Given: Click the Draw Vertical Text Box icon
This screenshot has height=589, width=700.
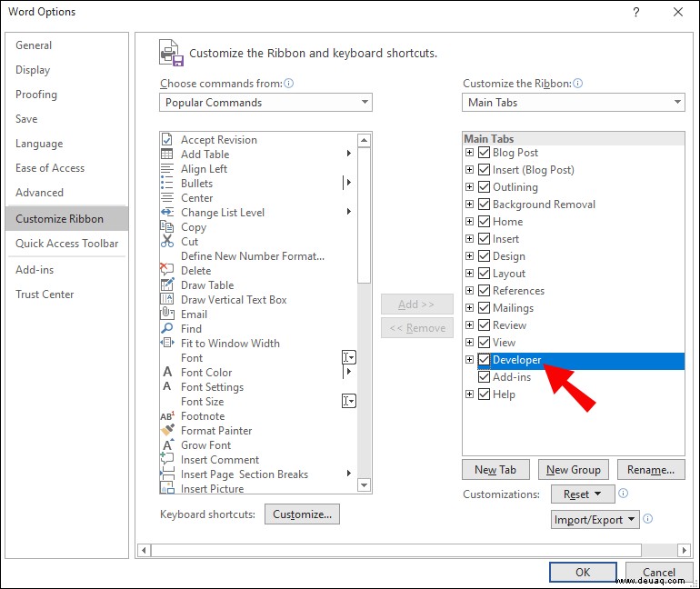Looking at the screenshot, I should [x=167, y=299].
